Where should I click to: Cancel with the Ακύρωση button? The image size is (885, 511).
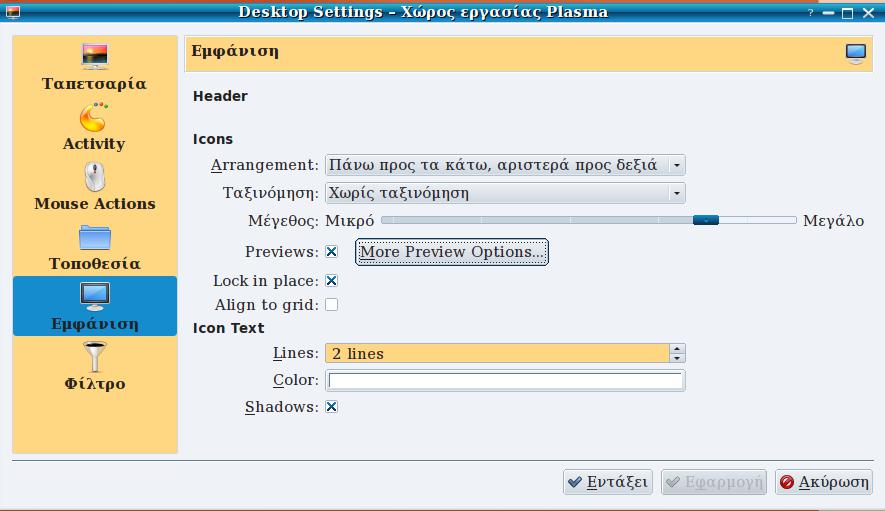824,482
